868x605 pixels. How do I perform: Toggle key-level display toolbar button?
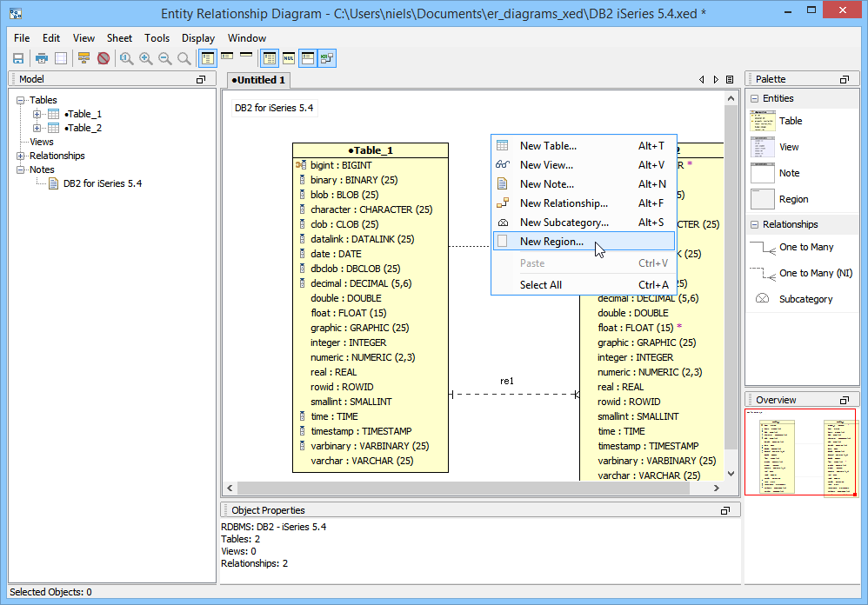click(x=227, y=56)
